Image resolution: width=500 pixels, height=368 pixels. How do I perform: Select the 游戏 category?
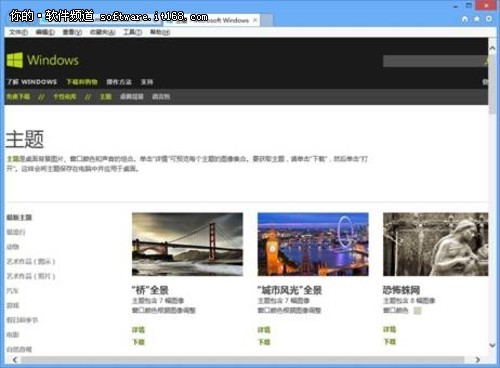pos(13,306)
